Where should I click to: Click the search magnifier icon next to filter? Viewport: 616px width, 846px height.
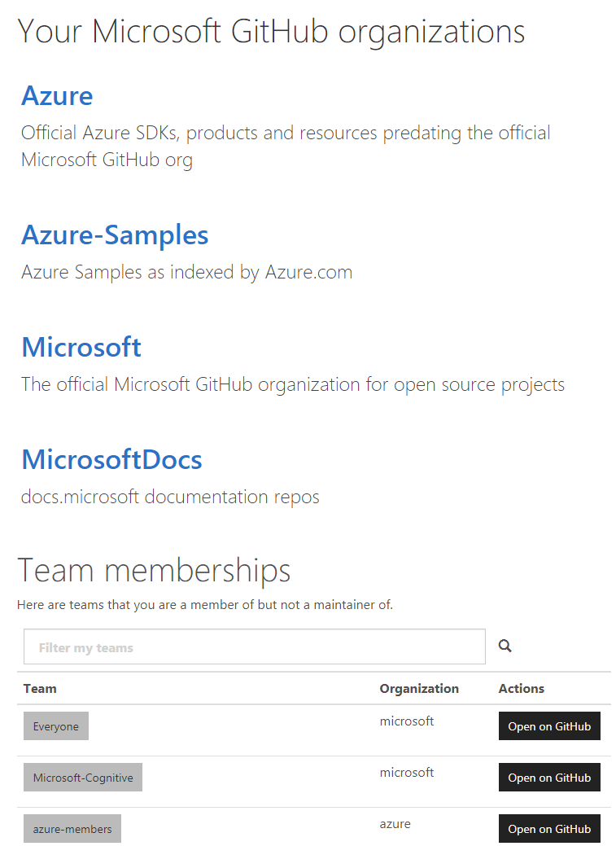[x=505, y=646]
